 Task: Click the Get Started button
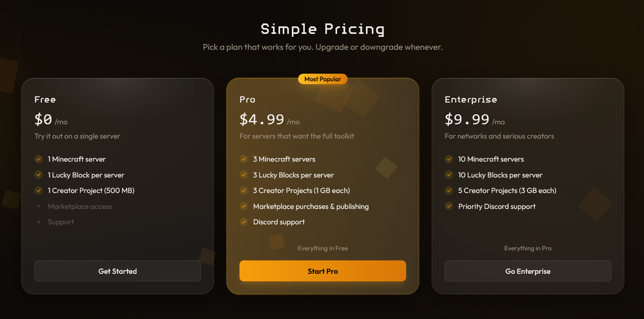tap(118, 271)
